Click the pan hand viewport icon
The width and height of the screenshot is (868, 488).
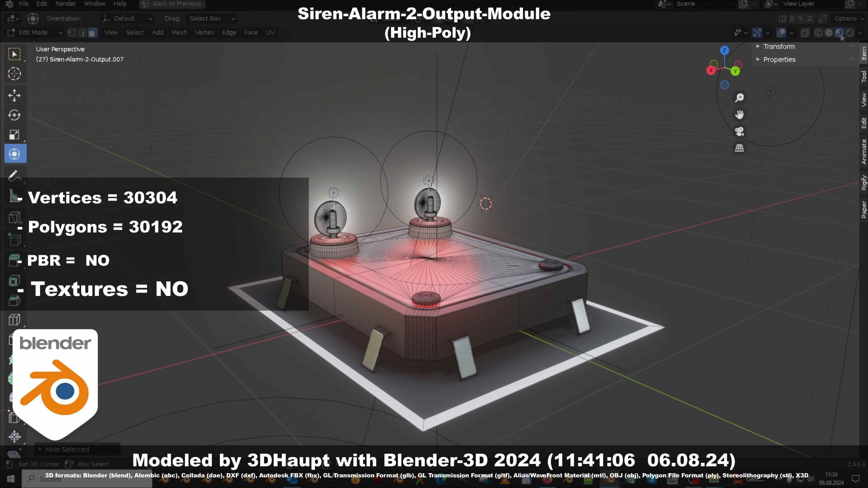click(x=740, y=115)
